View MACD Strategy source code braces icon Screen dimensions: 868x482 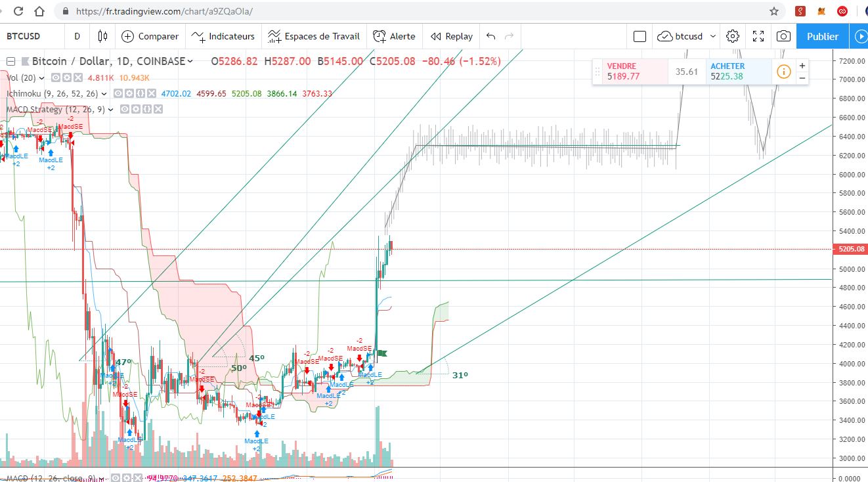pyautogui.click(x=147, y=109)
